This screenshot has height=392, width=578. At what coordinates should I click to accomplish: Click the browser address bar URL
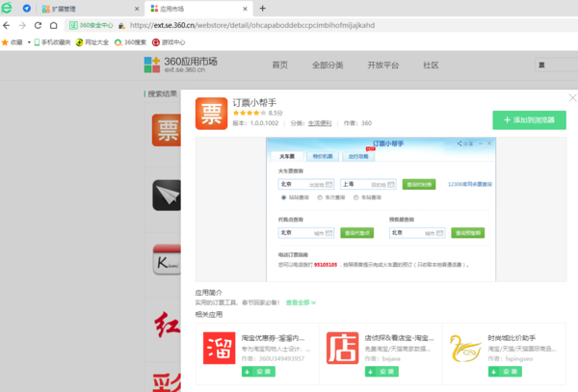coord(241,25)
